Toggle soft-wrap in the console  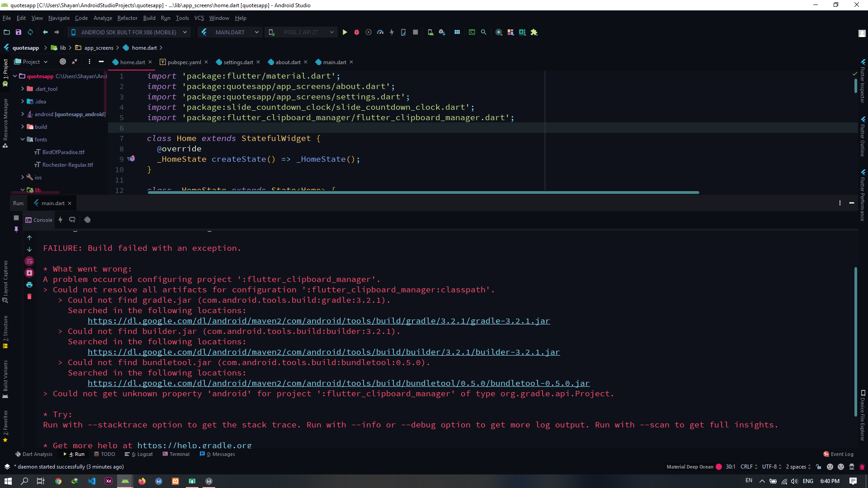point(29,261)
